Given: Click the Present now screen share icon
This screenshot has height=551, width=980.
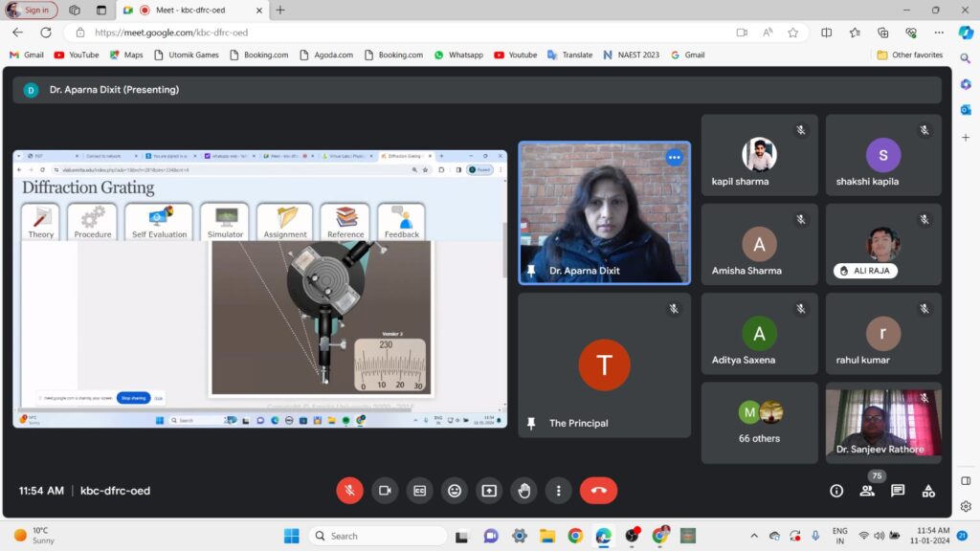Looking at the screenshot, I should tap(489, 491).
